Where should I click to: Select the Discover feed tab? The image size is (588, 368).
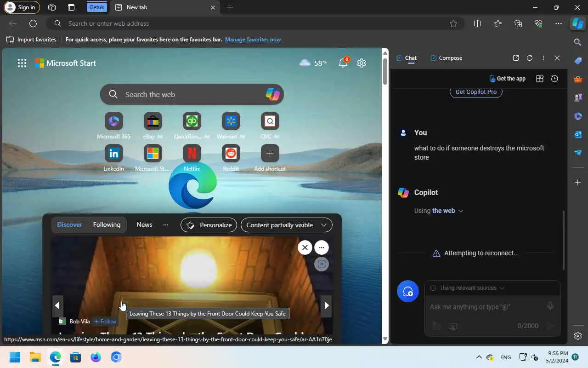pos(69,225)
